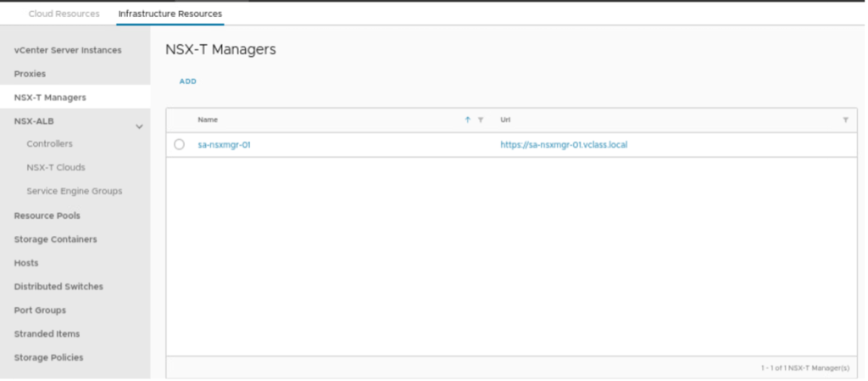This screenshot has height=381, width=868.
Task: Open the Url column filter icon
Action: pyautogui.click(x=845, y=120)
